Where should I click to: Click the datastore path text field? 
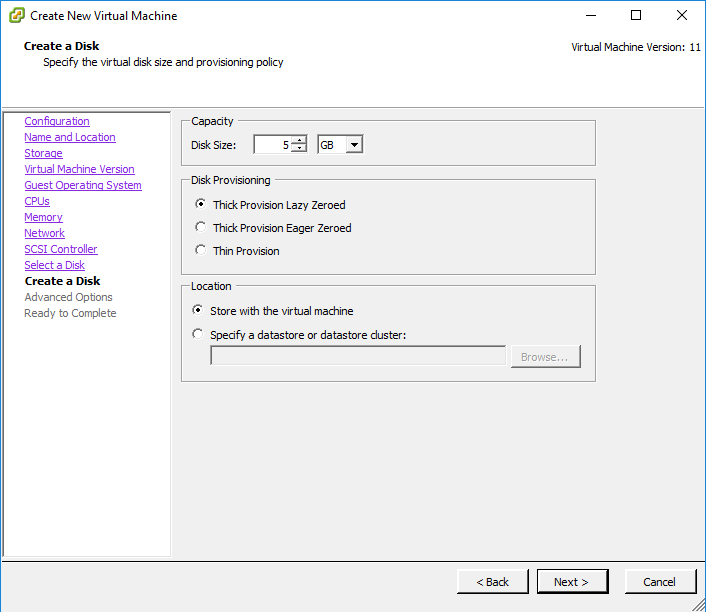[358, 356]
